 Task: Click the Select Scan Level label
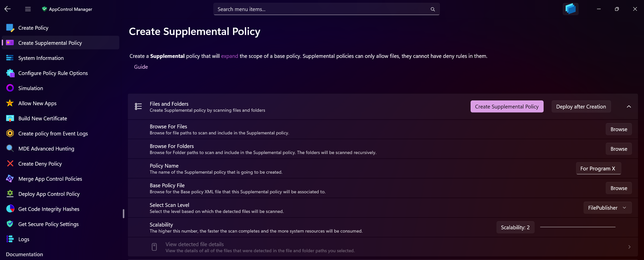(x=169, y=205)
